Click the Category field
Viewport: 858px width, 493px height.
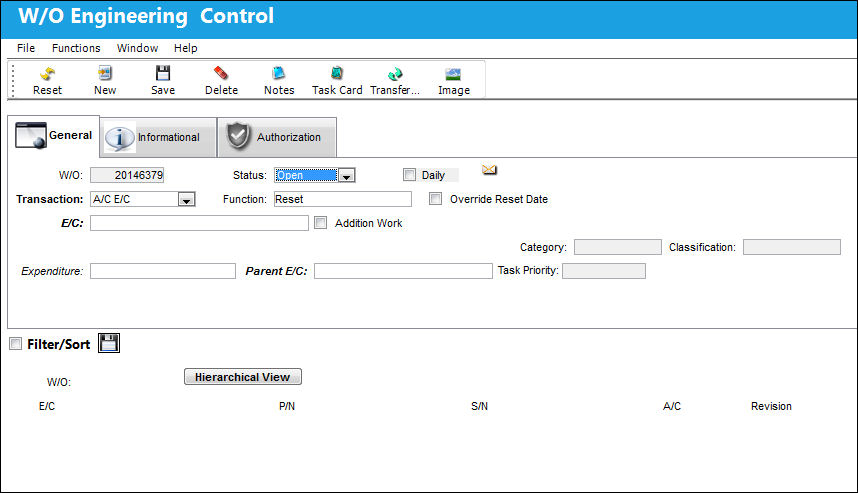coord(618,247)
